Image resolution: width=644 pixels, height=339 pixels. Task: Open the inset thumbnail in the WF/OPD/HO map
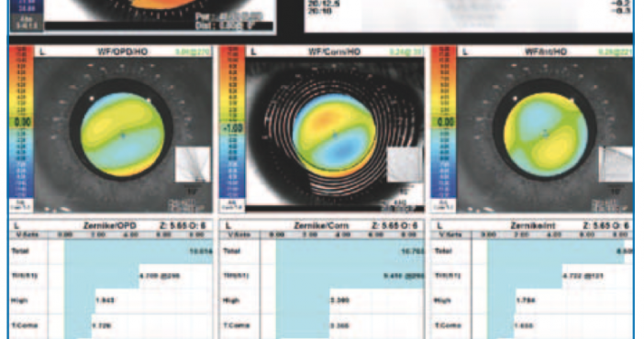click(x=193, y=165)
